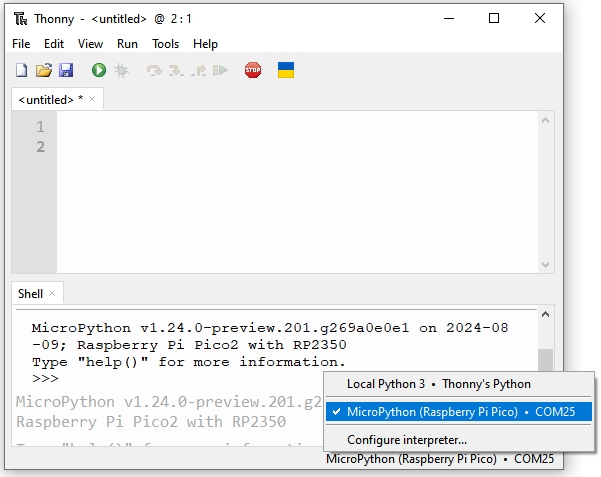Click the Step into toolbar icon
The width and height of the screenshot is (601, 477).
pos(176,71)
